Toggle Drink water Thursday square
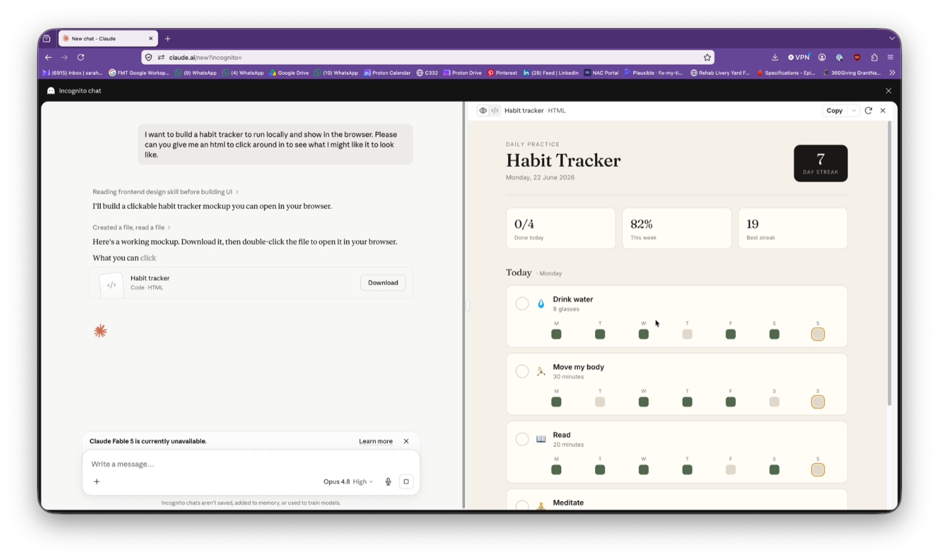The image size is (939, 560). point(687,334)
